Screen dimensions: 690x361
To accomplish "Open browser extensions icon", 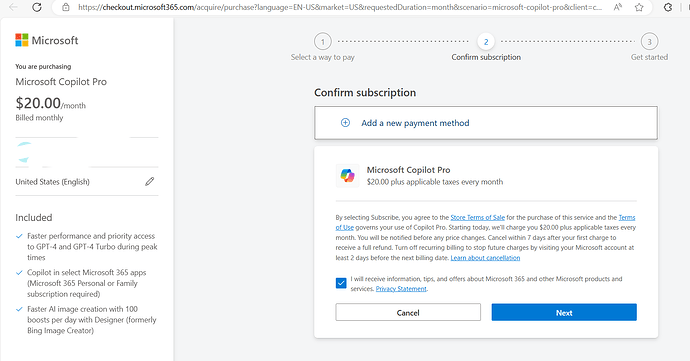I will pyautogui.click(x=668, y=7).
